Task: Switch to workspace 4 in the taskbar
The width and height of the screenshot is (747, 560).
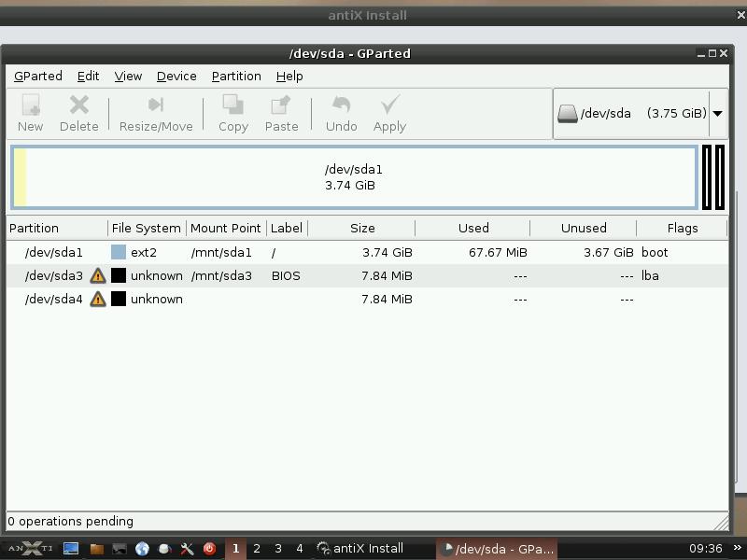Action: click(x=299, y=549)
